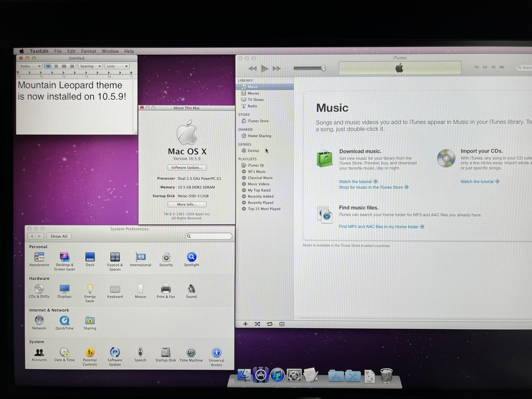Launch iTunes from the Dock
Viewport: 532px width, 399px height.
click(x=277, y=375)
